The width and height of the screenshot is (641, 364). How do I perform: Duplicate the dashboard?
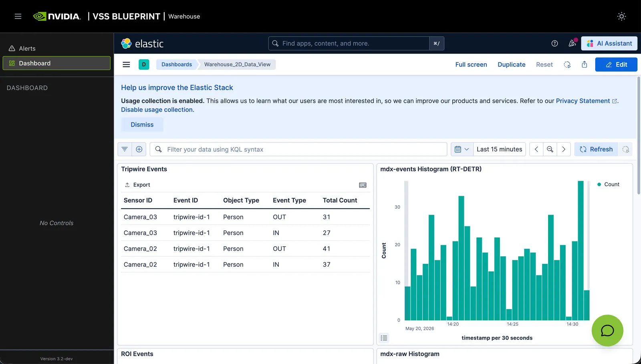(512, 64)
